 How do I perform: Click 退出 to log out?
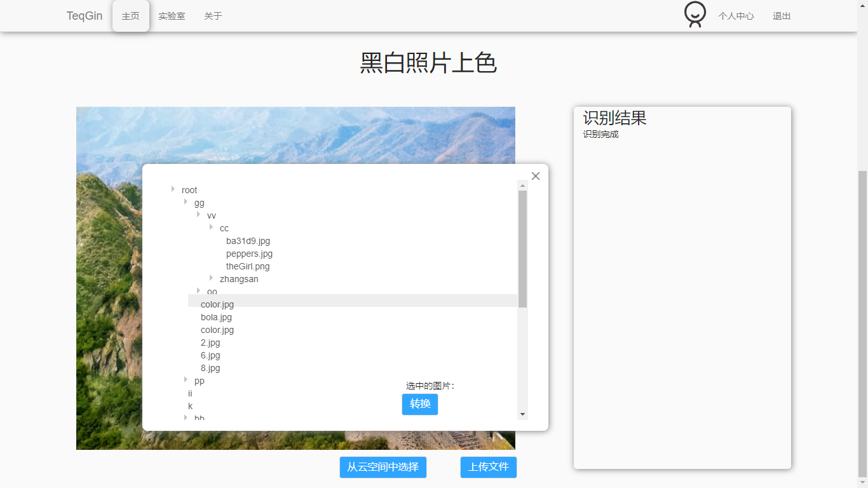pos(782,16)
